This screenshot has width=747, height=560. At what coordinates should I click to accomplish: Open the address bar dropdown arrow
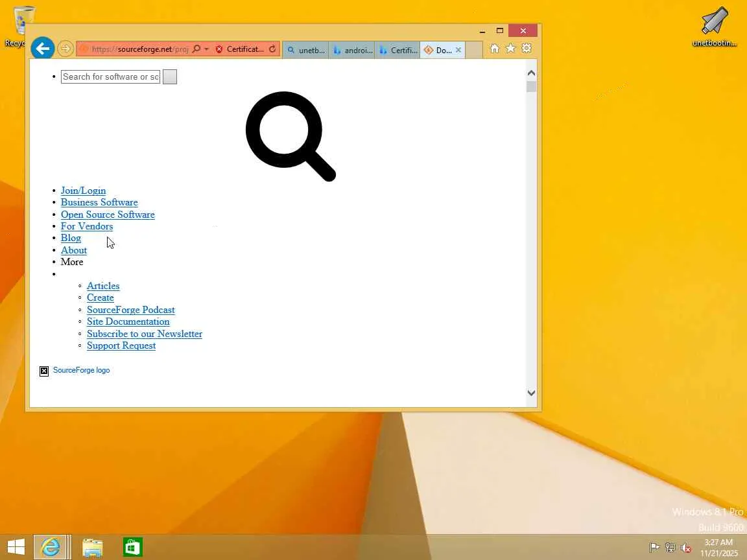point(206,49)
